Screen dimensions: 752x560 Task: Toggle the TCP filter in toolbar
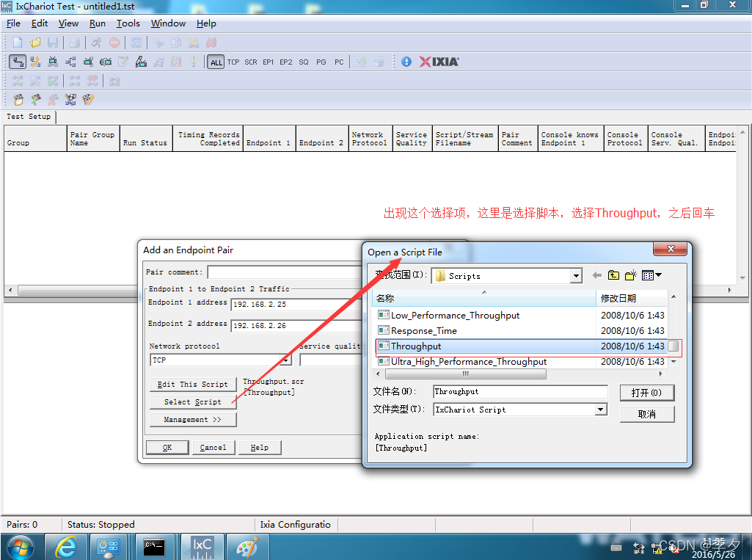click(x=233, y=62)
